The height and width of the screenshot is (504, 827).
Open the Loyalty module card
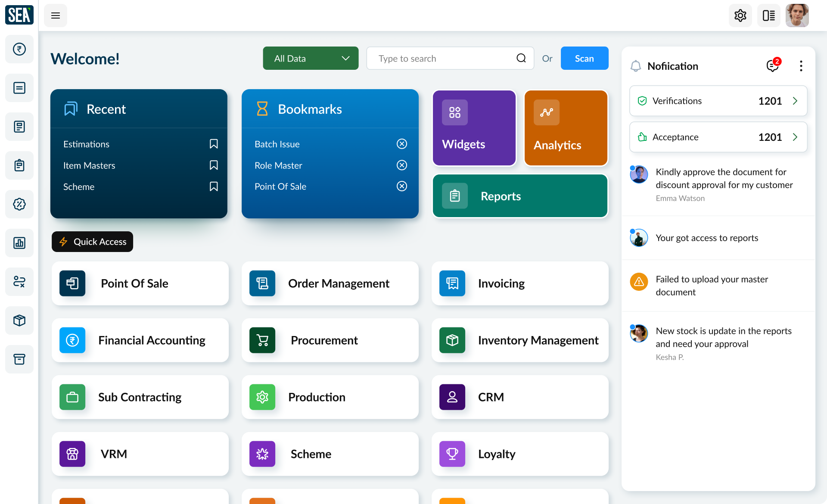coord(520,454)
